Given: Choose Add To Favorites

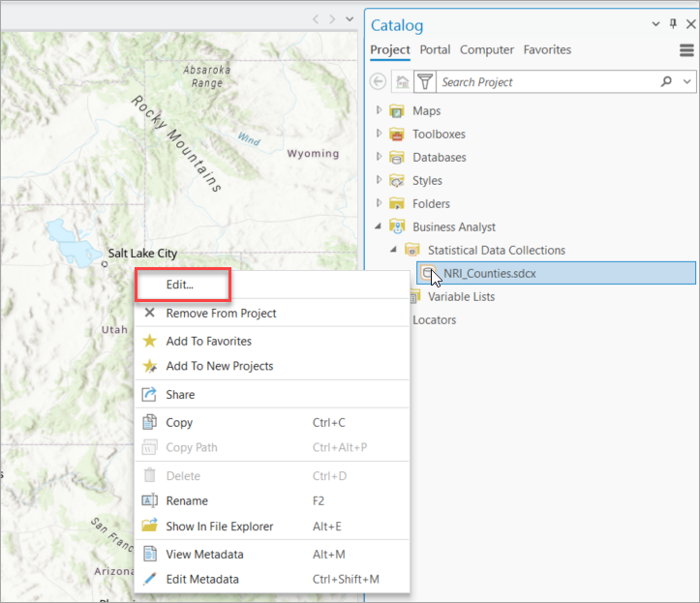Looking at the screenshot, I should coord(272,342).
